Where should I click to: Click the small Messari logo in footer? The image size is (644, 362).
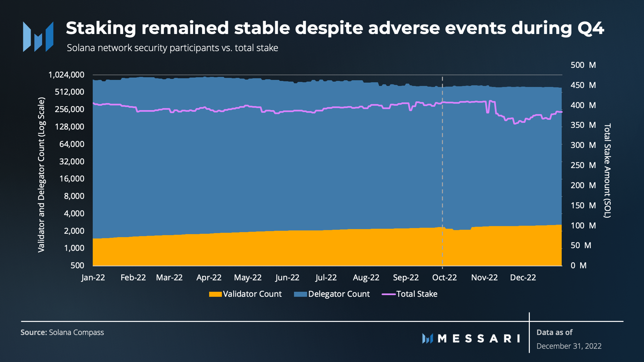click(428, 339)
